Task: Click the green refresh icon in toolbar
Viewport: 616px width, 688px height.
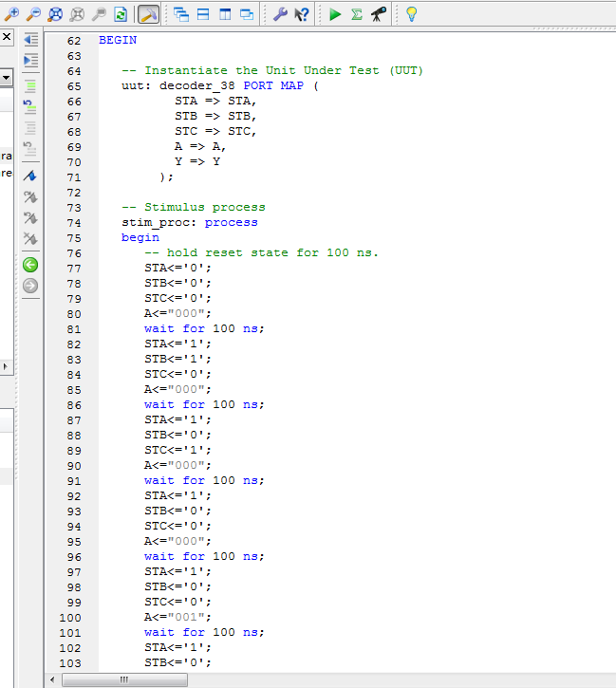Action: point(121,14)
